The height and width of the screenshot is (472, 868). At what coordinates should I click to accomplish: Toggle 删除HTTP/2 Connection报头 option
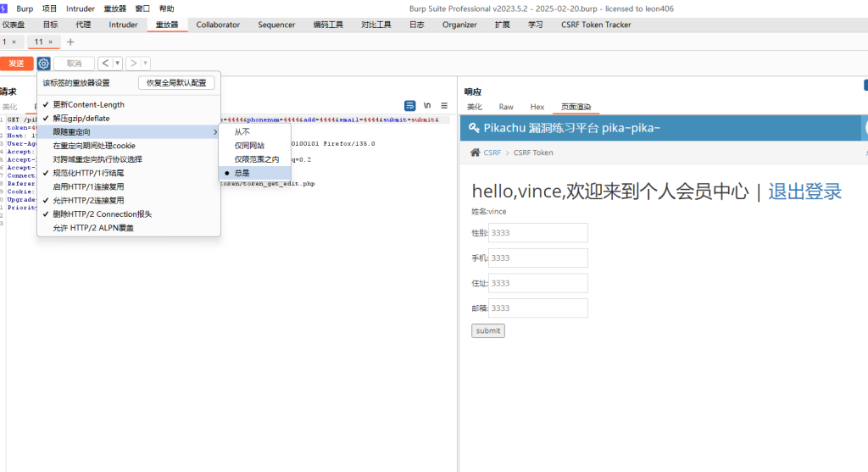tap(129, 214)
